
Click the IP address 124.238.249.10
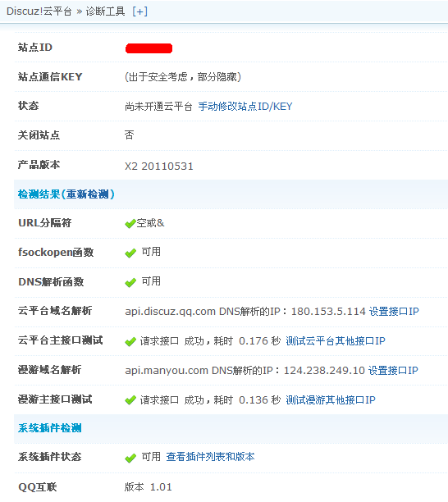click(x=324, y=371)
